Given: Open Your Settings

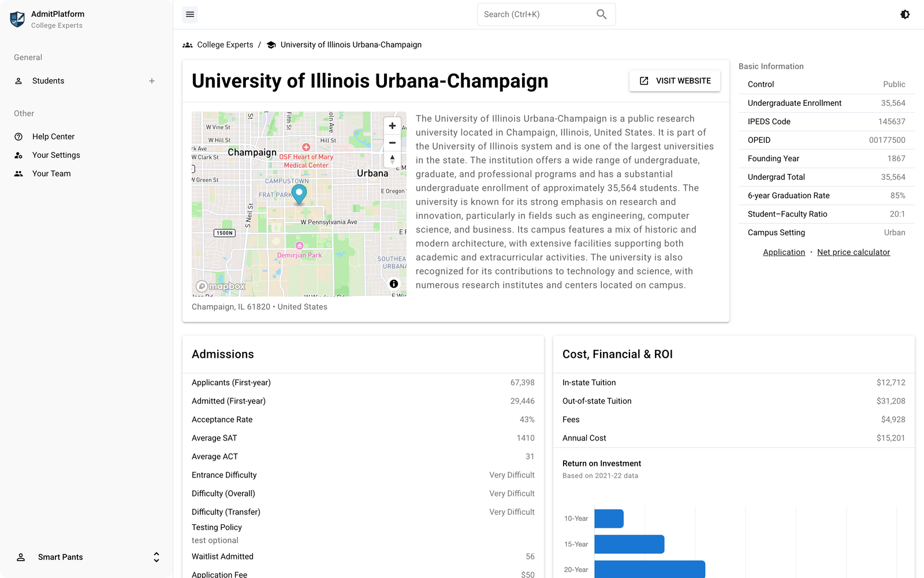Looking at the screenshot, I should [55, 155].
